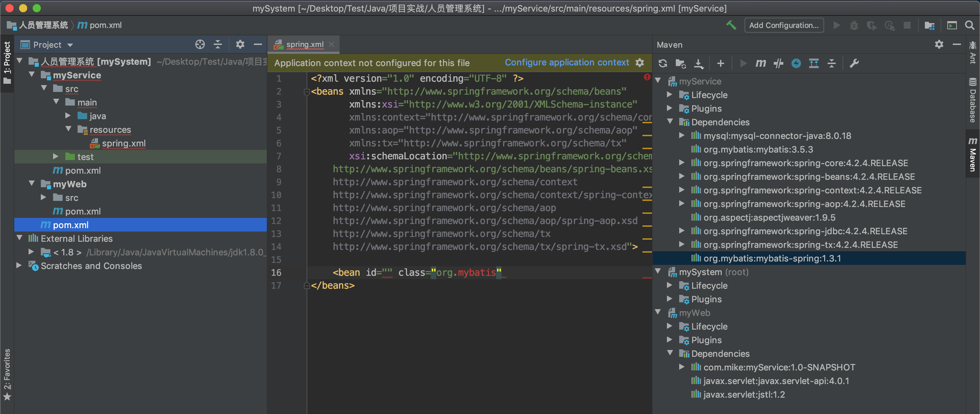This screenshot has height=414, width=980.
Task: Click the Stop square icon
Action: (x=907, y=25)
